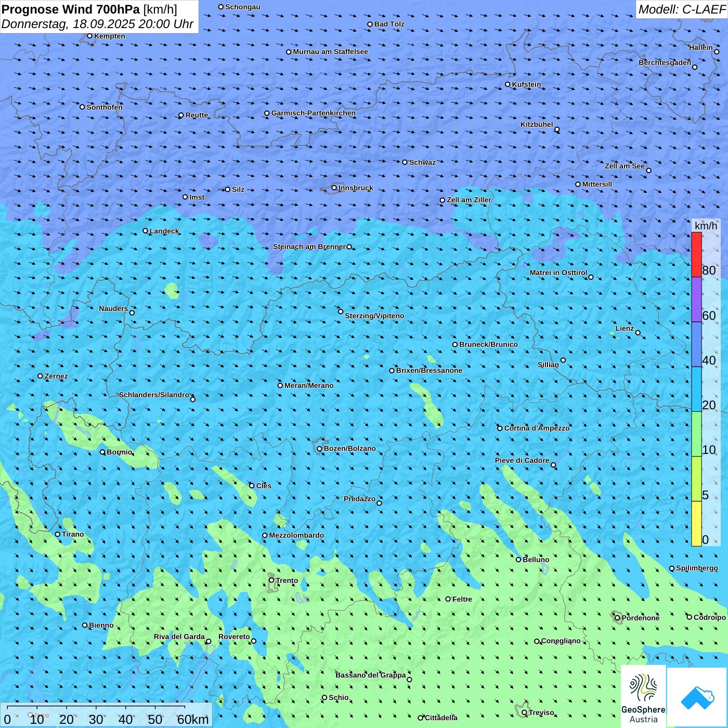The height and width of the screenshot is (728, 728).
Task: Click the 'Modell: C-LAEF' label
Action: pos(682,9)
